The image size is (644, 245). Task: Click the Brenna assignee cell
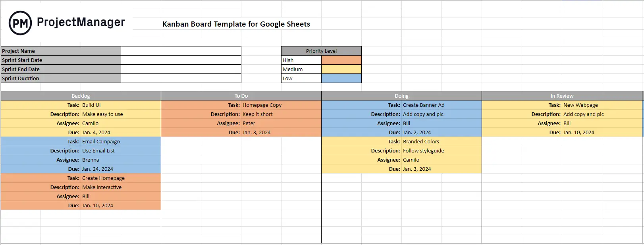pos(121,160)
